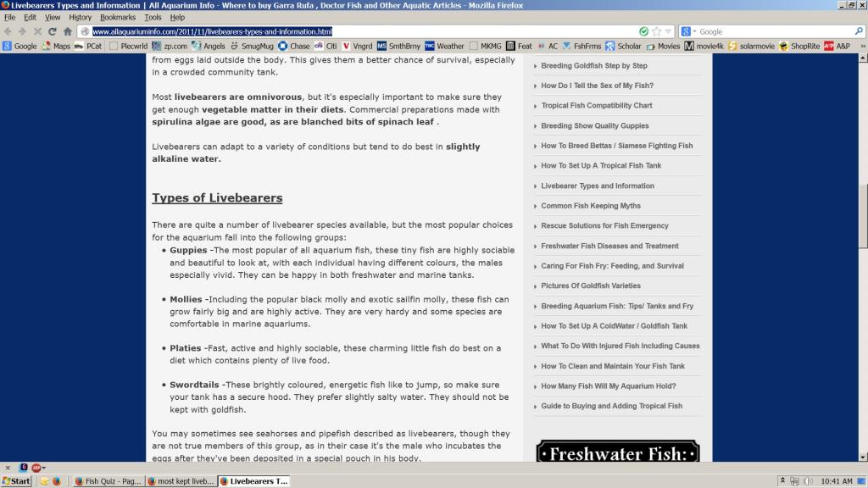Click the bookmark star in URL bar

[x=657, y=31]
